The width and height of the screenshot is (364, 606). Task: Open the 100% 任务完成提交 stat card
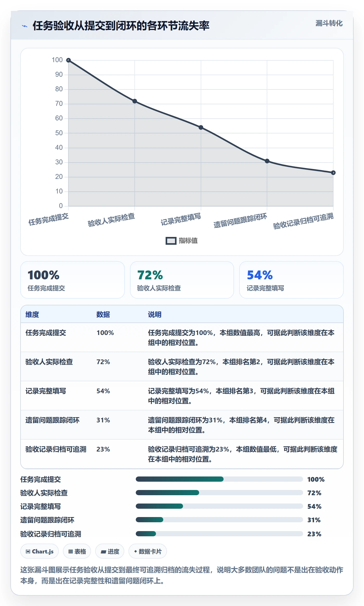coord(73,280)
